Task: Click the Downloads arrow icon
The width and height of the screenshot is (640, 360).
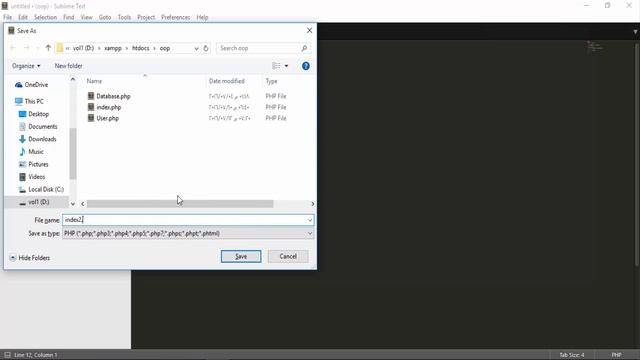Action: 22,139
